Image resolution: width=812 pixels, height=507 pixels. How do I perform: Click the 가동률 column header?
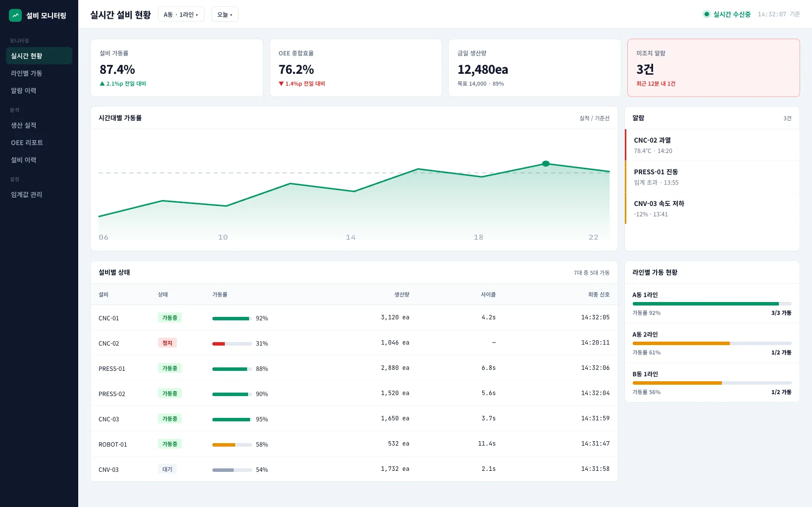point(220,295)
